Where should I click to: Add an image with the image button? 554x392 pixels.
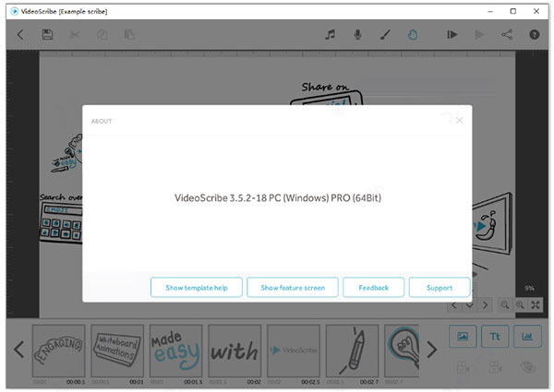click(463, 337)
